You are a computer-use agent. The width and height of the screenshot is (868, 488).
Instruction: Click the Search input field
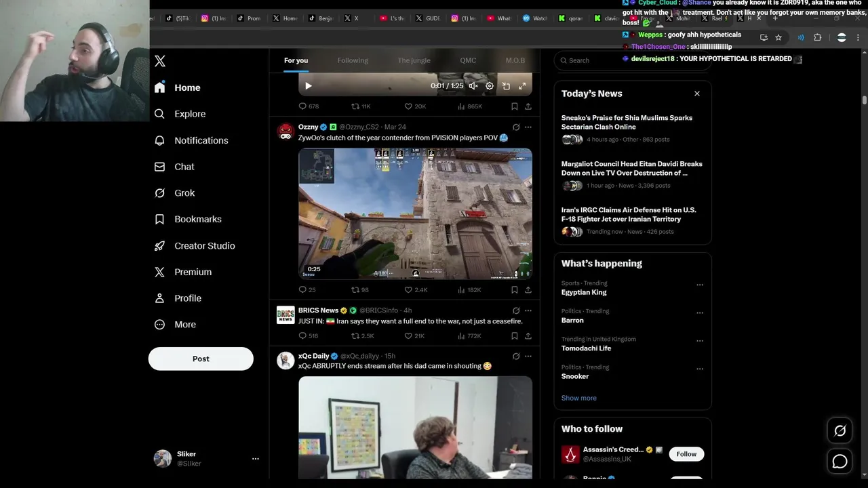click(x=633, y=60)
